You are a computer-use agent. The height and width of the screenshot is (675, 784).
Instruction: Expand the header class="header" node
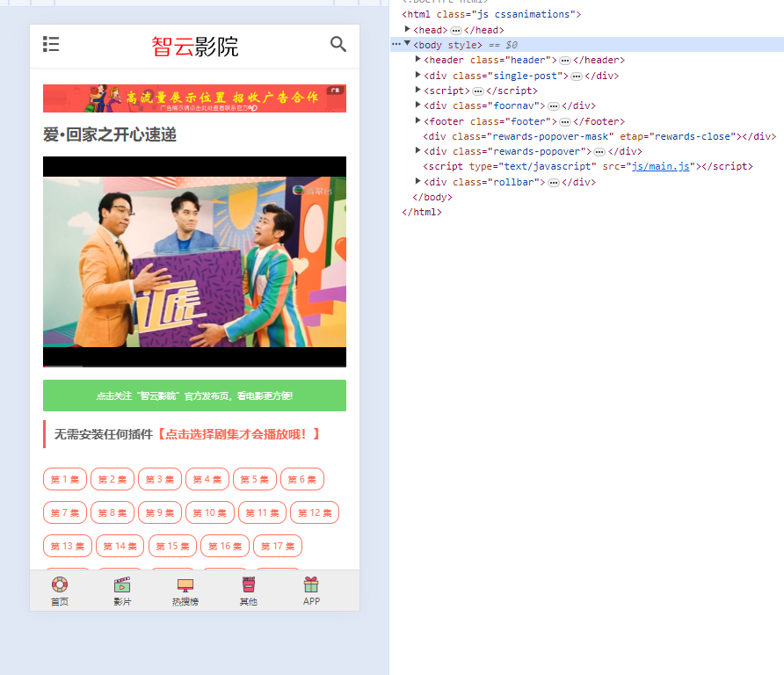pyautogui.click(x=418, y=59)
